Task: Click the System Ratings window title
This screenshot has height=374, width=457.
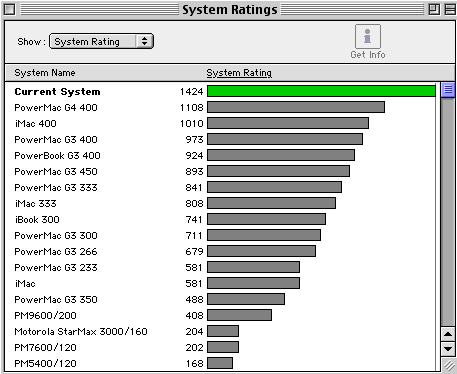Action: 230,10
